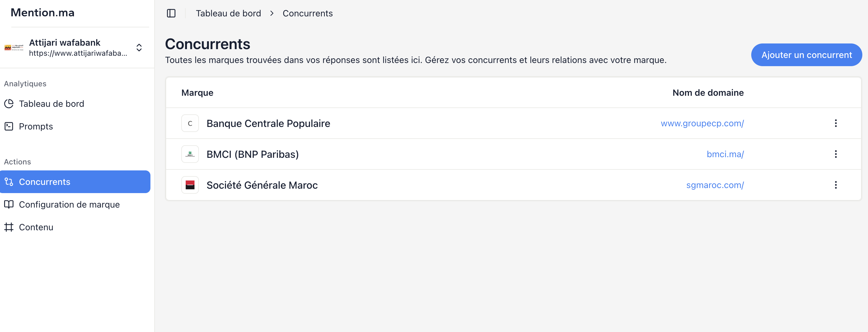Click the Banque Centrale Populaire avatar
868x332 pixels.
(x=190, y=123)
